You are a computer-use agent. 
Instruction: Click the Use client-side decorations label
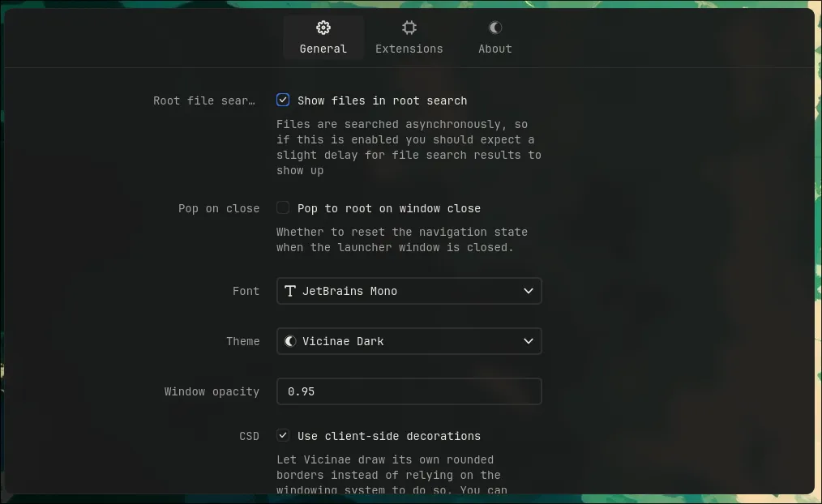pyautogui.click(x=388, y=436)
